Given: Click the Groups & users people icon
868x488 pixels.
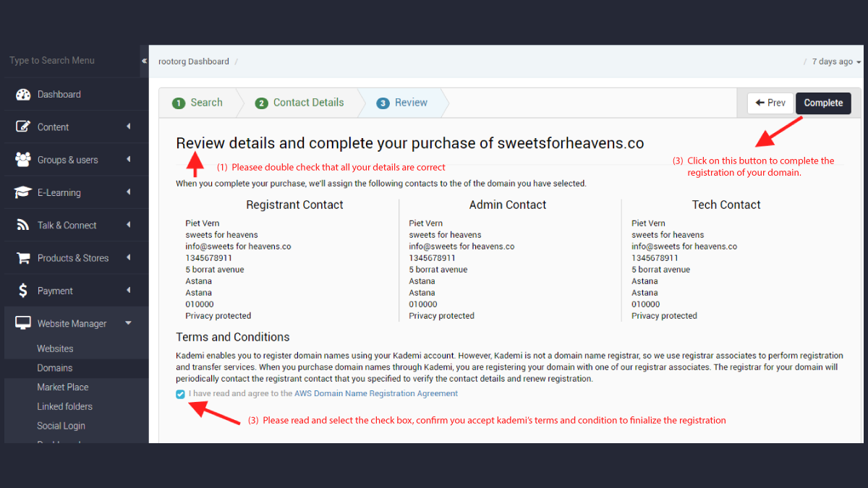Looking at the screenshot, I should tap(23, 160).
